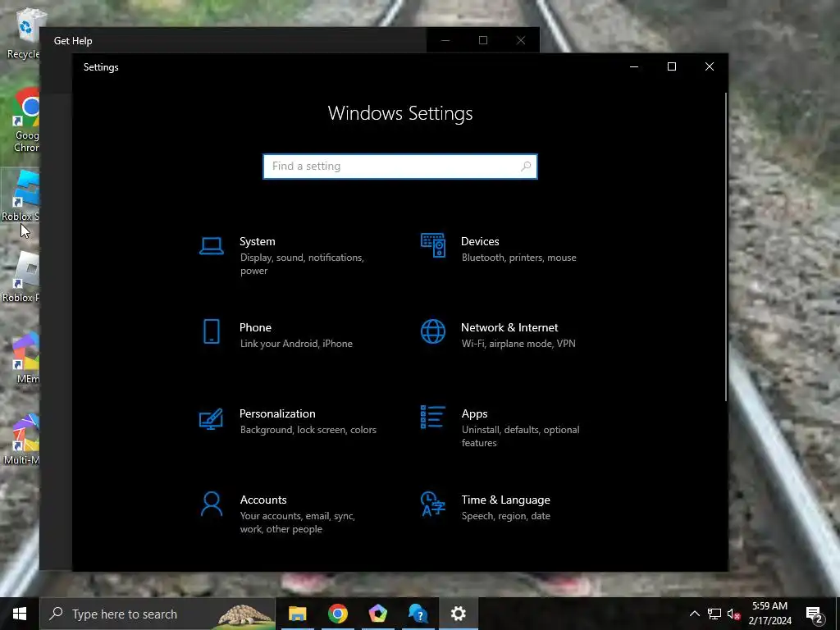The width and height of the screenshot is (840, 630).
Task: Open the Devices keyboard and speaker icon
Action: coord(433,245)
